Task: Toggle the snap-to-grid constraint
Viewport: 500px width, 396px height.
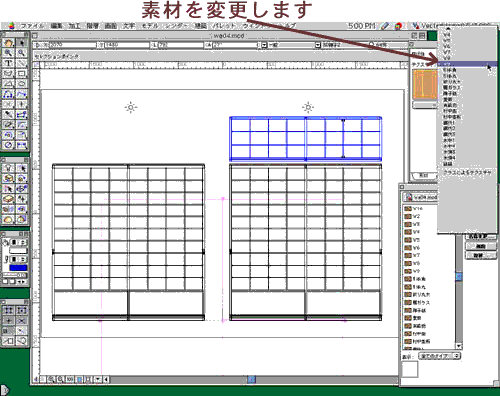Action: click(8, 310)
